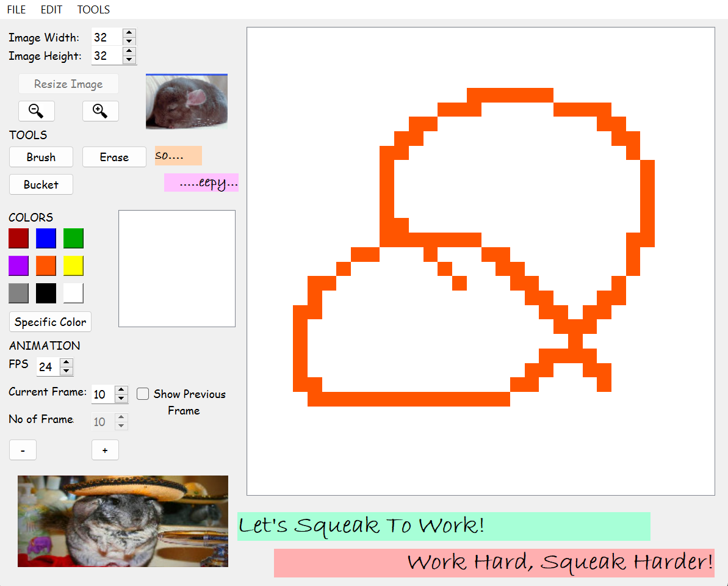The height and width of the screenshot is (586, 728).
Task: Select the Bucket fill tool
Action: [x=41, y=184]
